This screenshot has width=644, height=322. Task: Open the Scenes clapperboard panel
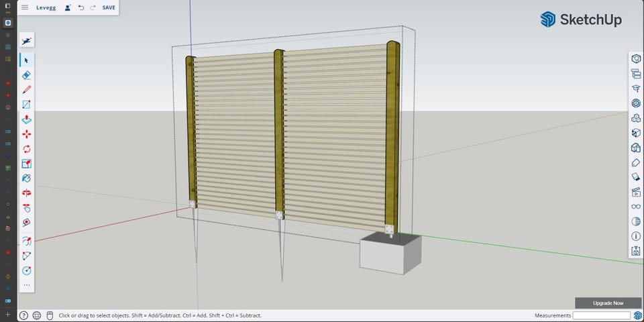click(636, 192)
